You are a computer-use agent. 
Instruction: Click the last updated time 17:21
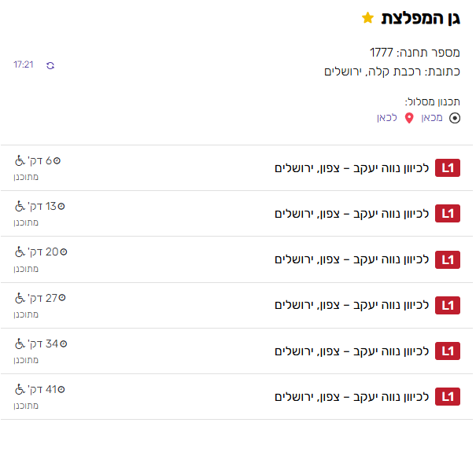pyautogui.click(x=24, y=64)
